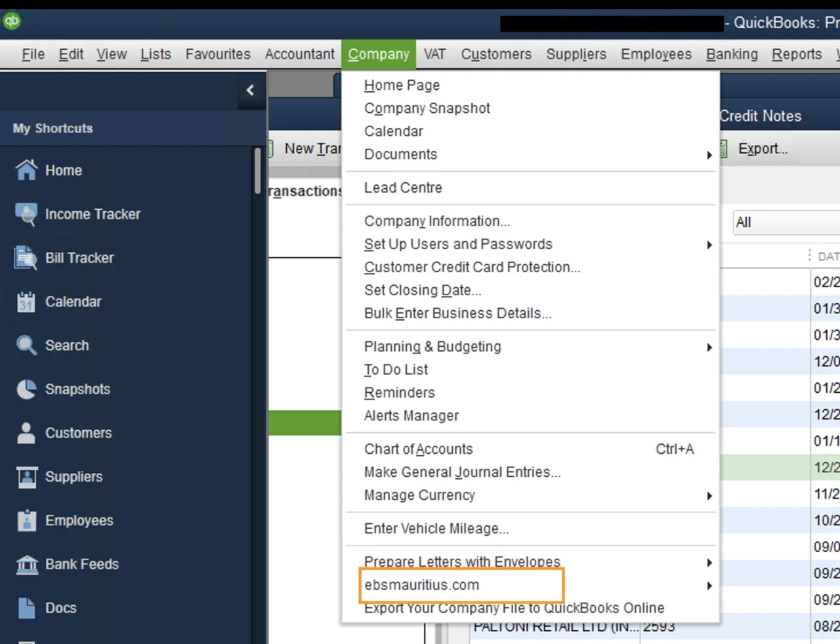Open the Bank Feeds shortcut icon

point(81,564)
